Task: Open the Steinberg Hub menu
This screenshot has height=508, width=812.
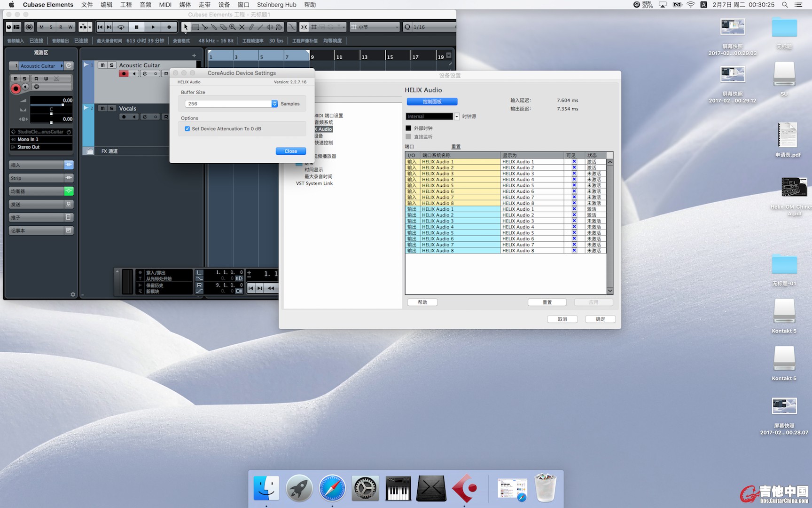Action: pos(276,5)
